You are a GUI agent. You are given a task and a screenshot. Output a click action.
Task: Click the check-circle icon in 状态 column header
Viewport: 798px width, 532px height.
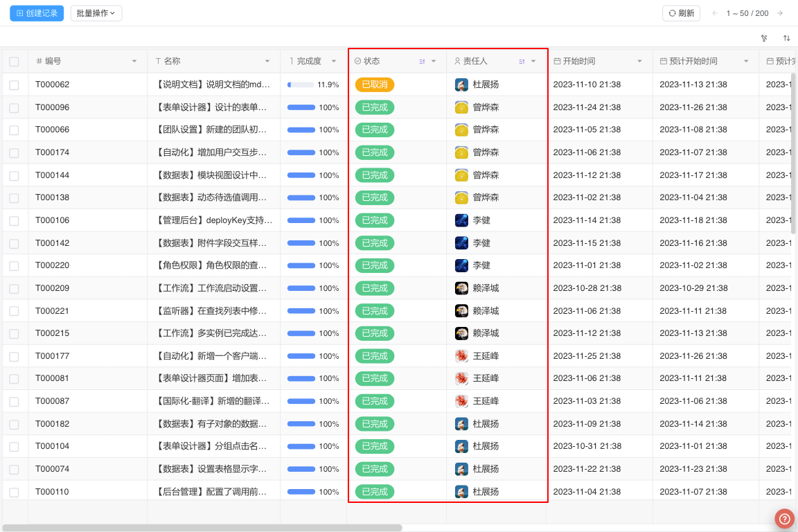point(357,60)
